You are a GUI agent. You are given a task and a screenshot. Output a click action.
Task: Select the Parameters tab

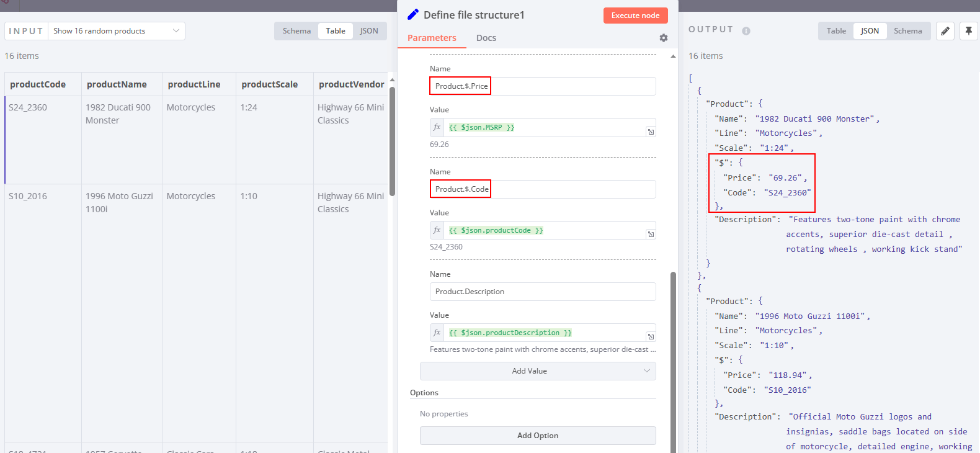tap(432, 38)
